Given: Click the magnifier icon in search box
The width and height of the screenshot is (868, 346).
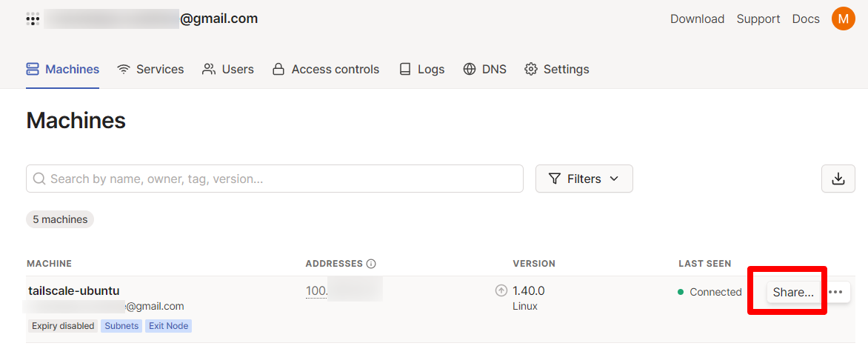Looking at the screenshot, I should point(39,179).
